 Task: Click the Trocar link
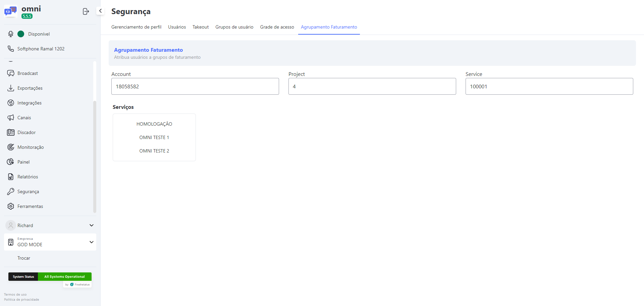[24, 258]
